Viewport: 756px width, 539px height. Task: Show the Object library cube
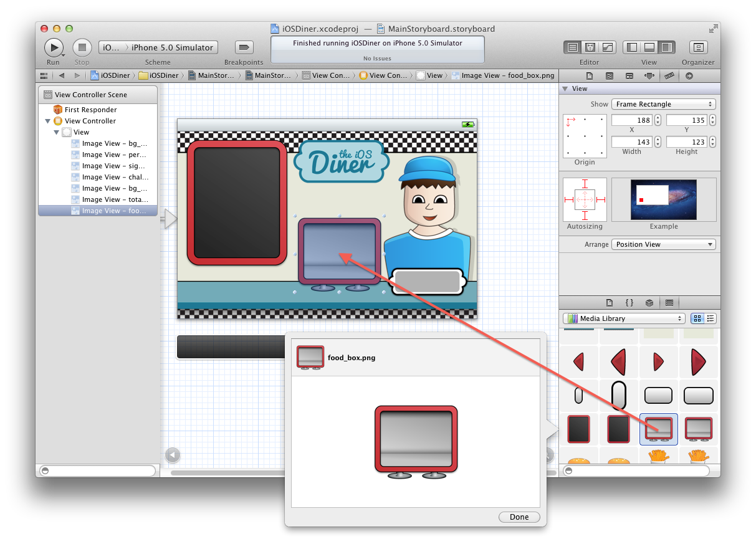[649, 303]
